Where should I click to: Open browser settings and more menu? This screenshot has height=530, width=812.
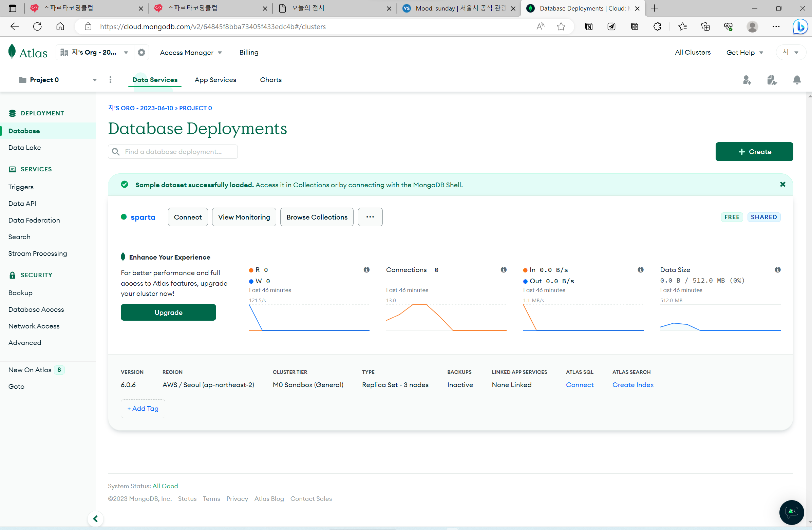pyautogui.click(x=776, y=26)
